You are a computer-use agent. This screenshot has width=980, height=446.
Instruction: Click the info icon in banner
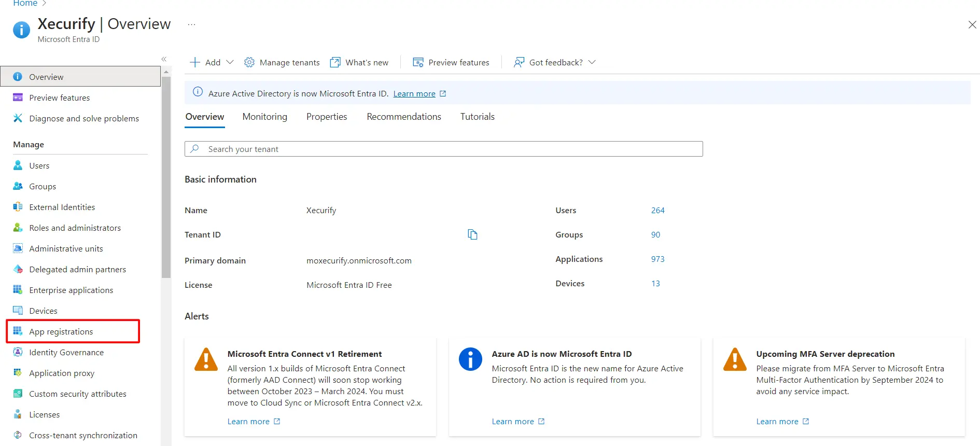[x=198, y=92]
